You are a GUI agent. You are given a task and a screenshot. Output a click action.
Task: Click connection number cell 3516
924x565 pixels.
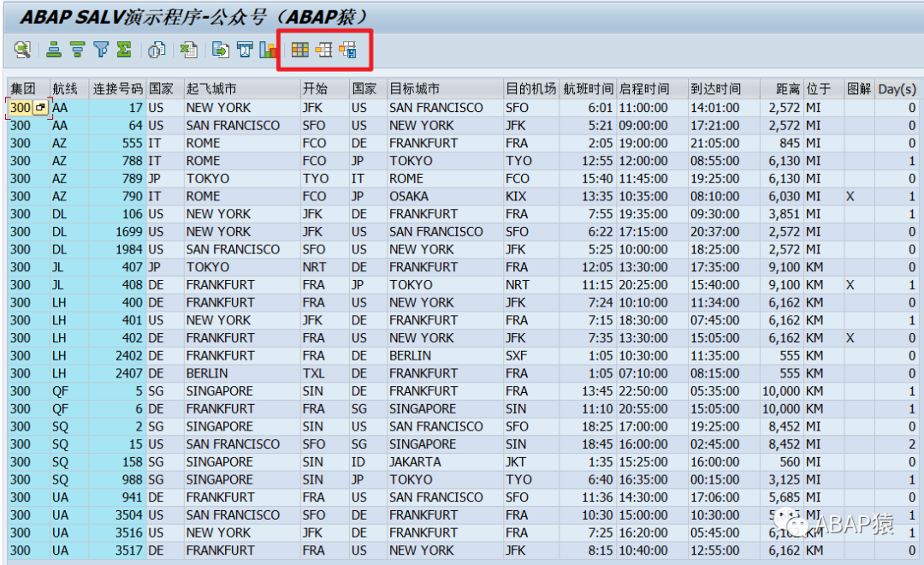117,532
